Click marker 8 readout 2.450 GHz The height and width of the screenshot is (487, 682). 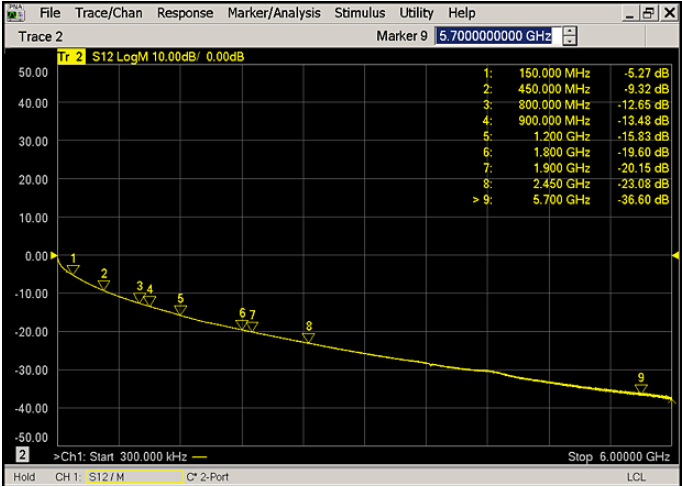tap(564, 183)
